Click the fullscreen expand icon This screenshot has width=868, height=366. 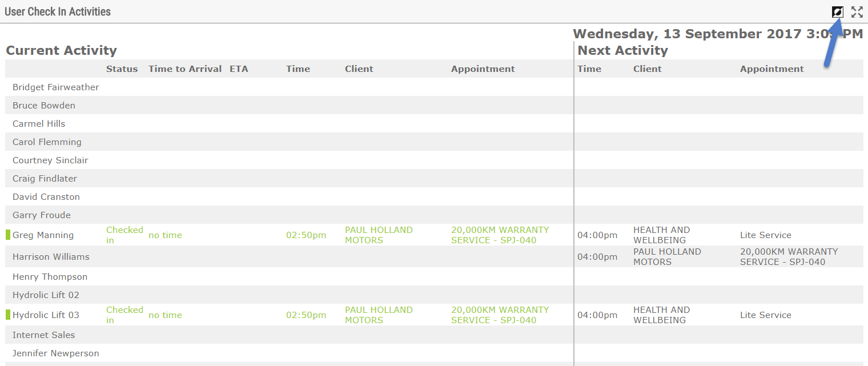point(857,12)
